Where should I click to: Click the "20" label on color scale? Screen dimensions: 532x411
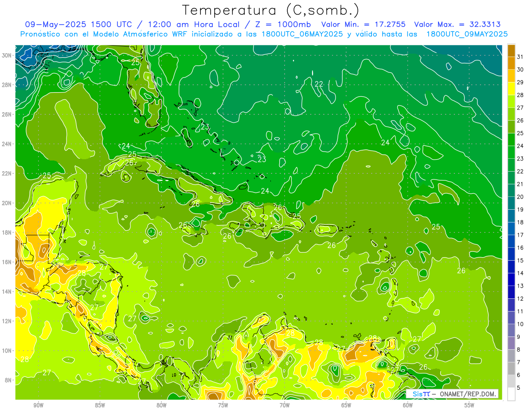coord(520,196)
